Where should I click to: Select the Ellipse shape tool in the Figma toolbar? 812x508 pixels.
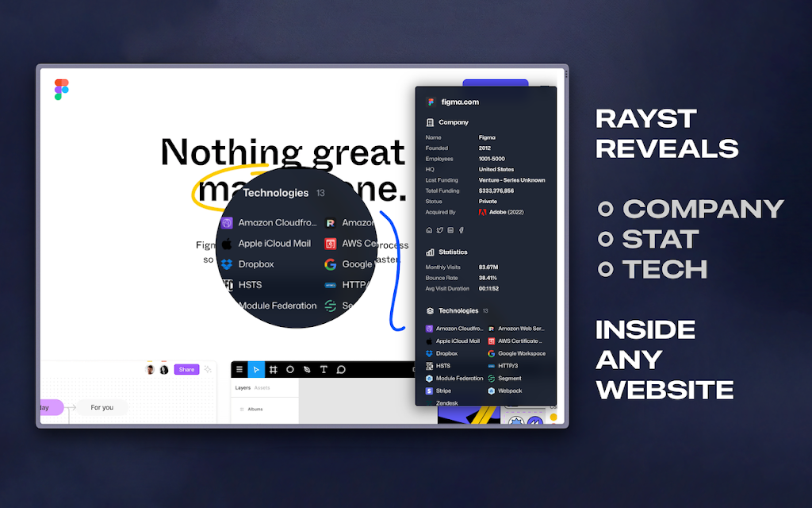[290, 370]
